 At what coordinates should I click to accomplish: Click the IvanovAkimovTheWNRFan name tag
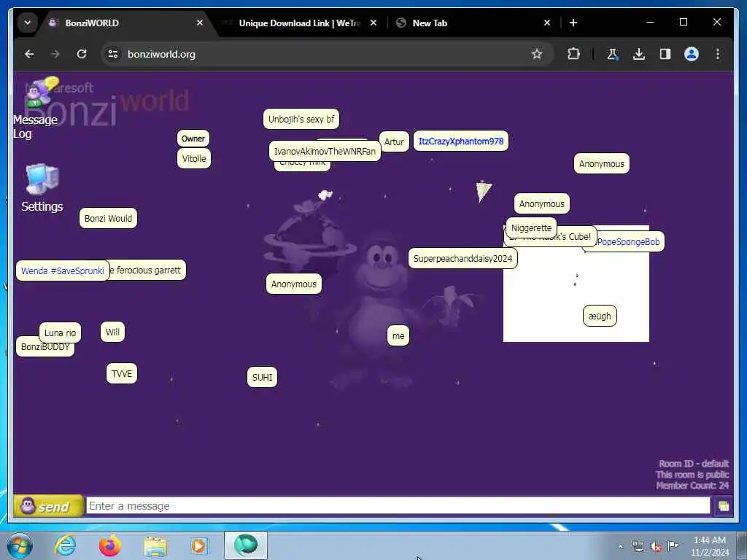(x=325, y=151)
